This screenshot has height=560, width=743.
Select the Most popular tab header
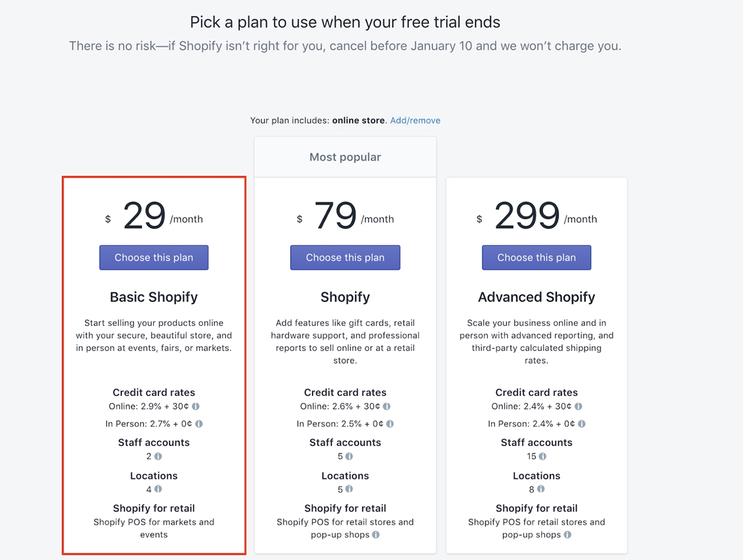(345, 157)
